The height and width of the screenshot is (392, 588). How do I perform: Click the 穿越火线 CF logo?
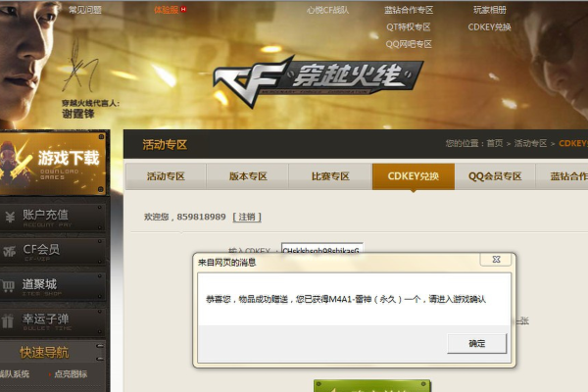coord(318,80)
